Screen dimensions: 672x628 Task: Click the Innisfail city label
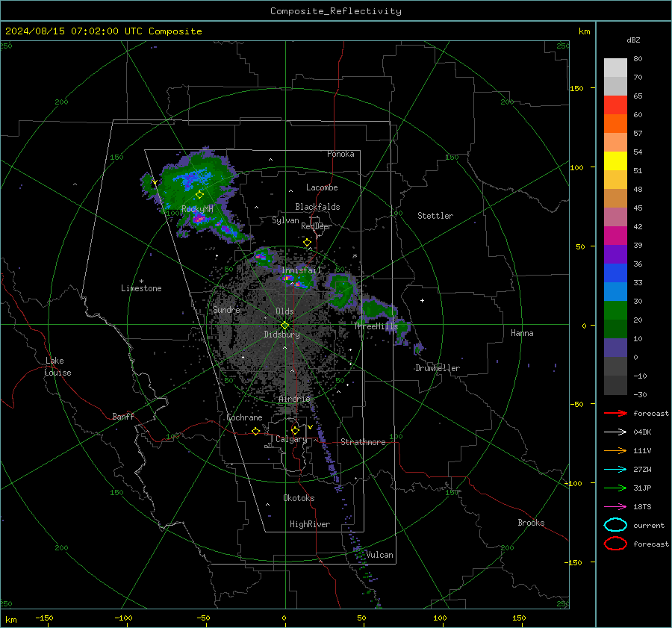[301, 270]
